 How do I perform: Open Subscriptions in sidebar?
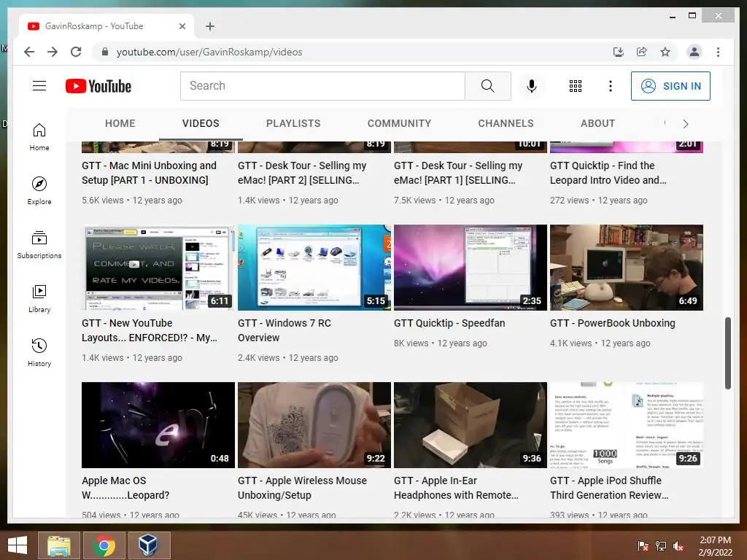click(39, 245)
